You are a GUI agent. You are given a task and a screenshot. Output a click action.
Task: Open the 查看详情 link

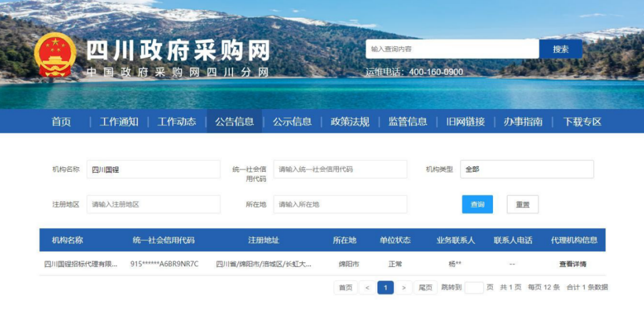coord(573,264)
